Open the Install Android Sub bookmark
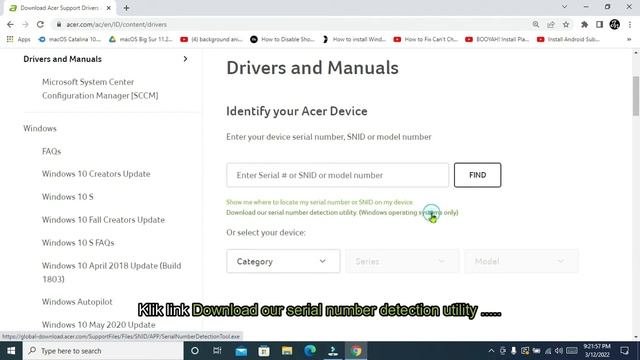Viewport: 640px width, 360px height. coord(569,39)
